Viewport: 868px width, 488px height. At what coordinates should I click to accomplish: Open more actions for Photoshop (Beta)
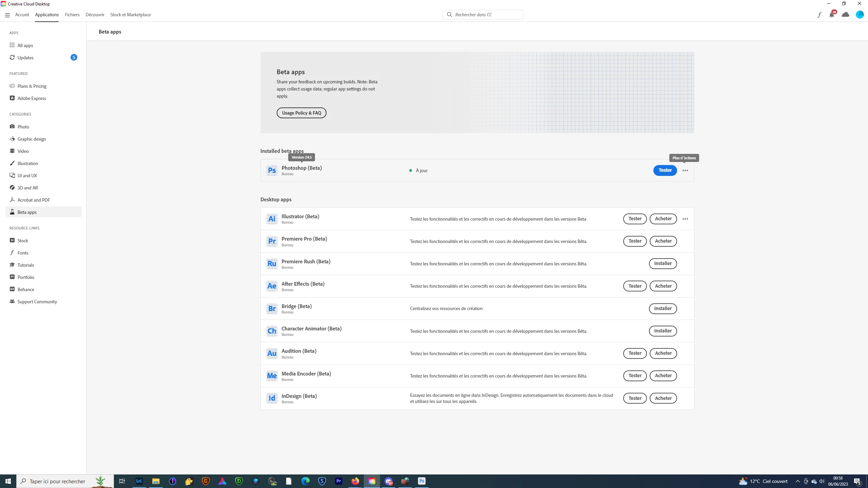(685, 170)
